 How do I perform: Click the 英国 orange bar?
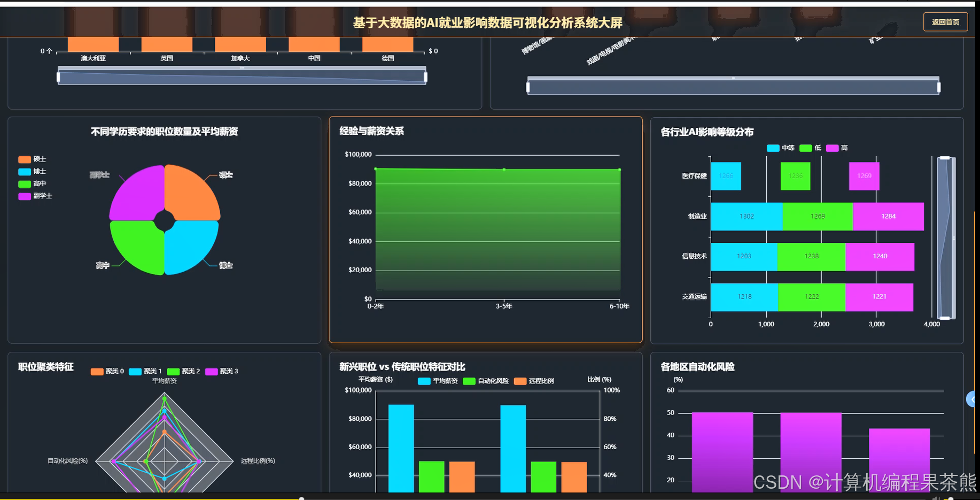point(167,44)
